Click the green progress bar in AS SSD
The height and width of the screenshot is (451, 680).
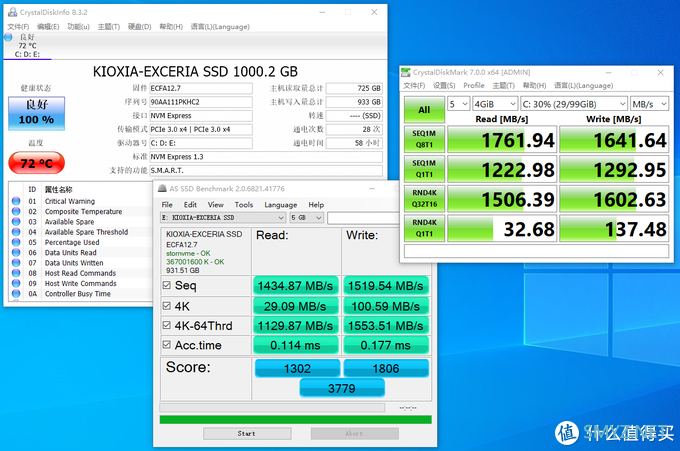pos(296,419)
